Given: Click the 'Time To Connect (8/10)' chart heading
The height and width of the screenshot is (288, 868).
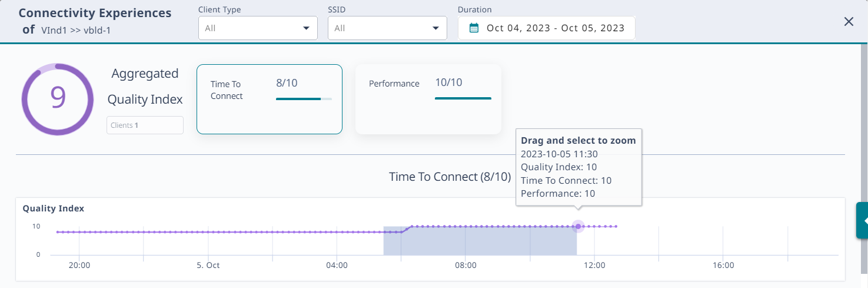Looking at the screenshot, I should (x=450, y=177).
